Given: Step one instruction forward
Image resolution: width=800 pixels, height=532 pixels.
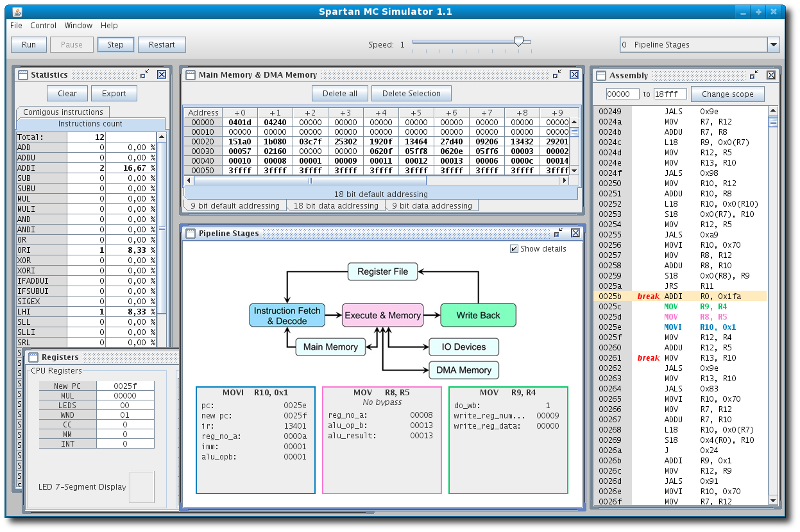Looking at the screenshot, I should click(x=115, y=45).
